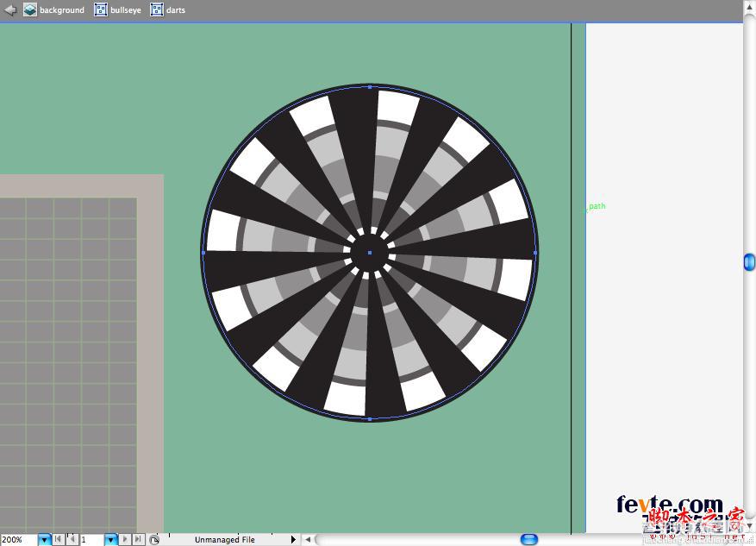Open the status bar popup arrow menu
This screenshot has height=546, width=756.
point(293,539)
